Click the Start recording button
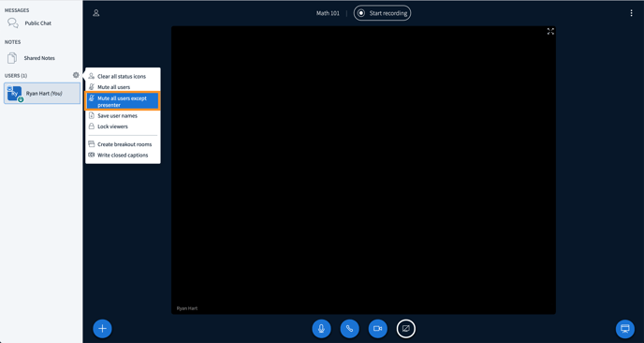Viewport: 644px width, 343px height. coord(382,13)
